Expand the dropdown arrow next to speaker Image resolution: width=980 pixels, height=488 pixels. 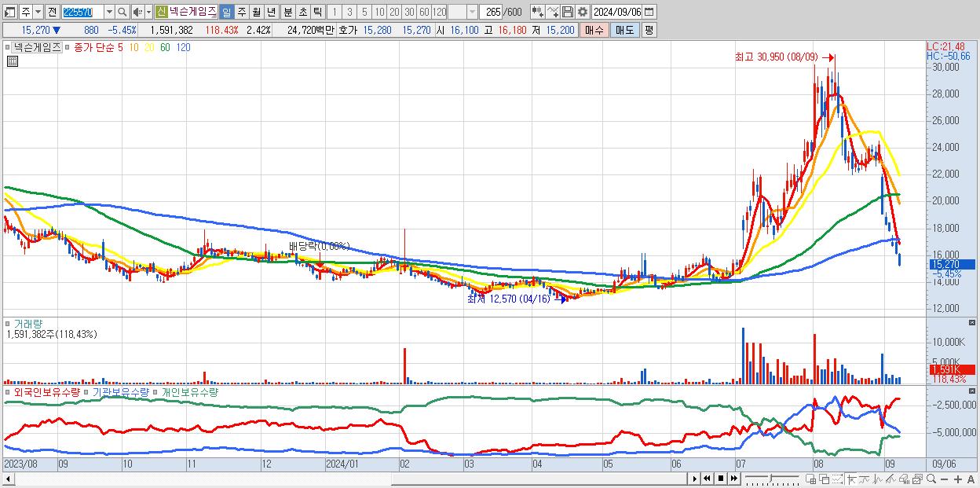(x=148, y=12)
